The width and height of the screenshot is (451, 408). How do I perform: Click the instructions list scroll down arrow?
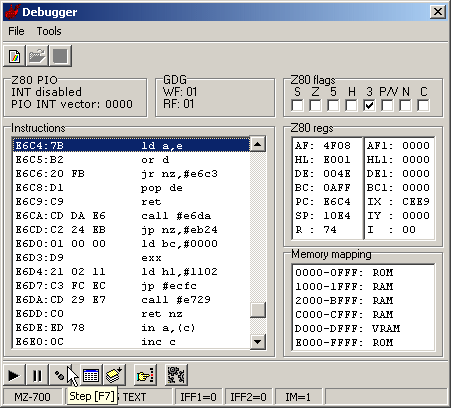(x=258, y=342)
